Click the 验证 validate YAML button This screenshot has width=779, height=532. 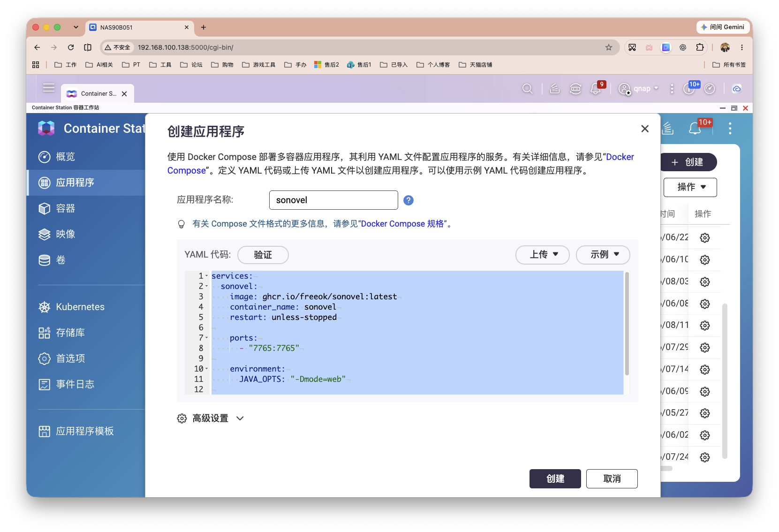coord(263,255)
